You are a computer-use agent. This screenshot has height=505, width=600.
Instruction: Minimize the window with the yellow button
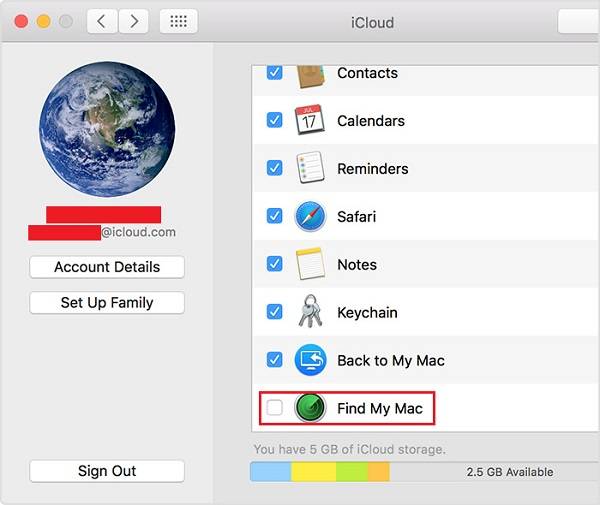pos(44,21)
